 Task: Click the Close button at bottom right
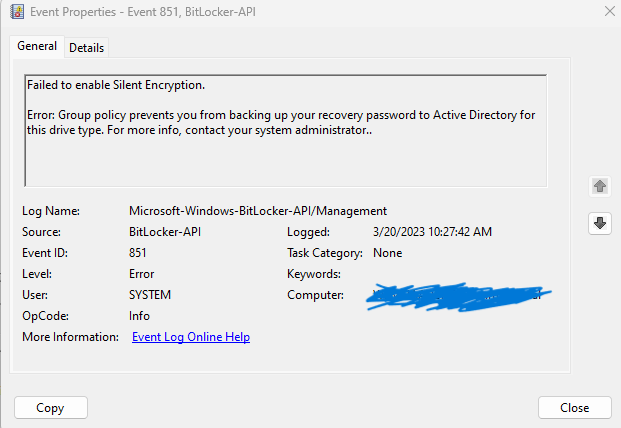pos(574,408)
